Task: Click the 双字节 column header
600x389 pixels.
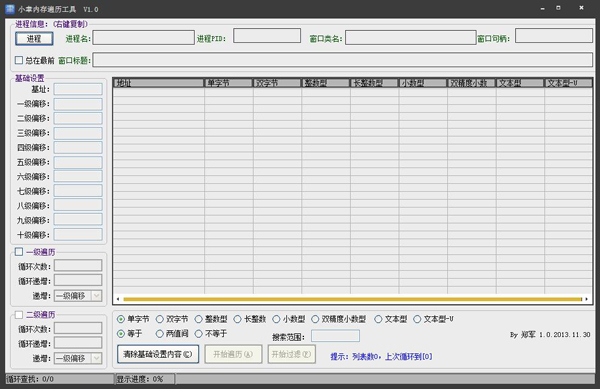Action: point(277,83)
